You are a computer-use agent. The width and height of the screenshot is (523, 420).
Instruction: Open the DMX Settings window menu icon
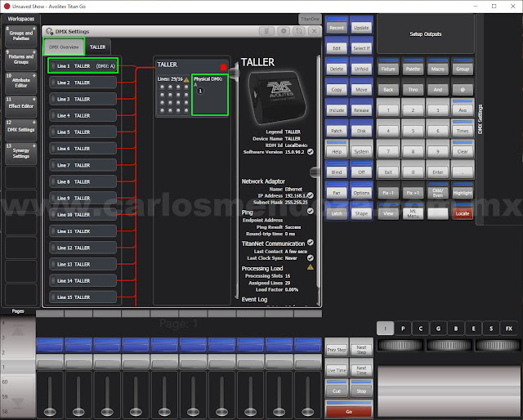pos(266,31)
